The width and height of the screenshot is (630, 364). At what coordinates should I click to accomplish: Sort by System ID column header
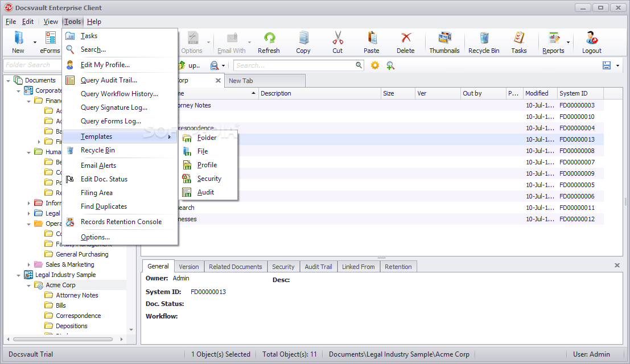click(580, 93)
